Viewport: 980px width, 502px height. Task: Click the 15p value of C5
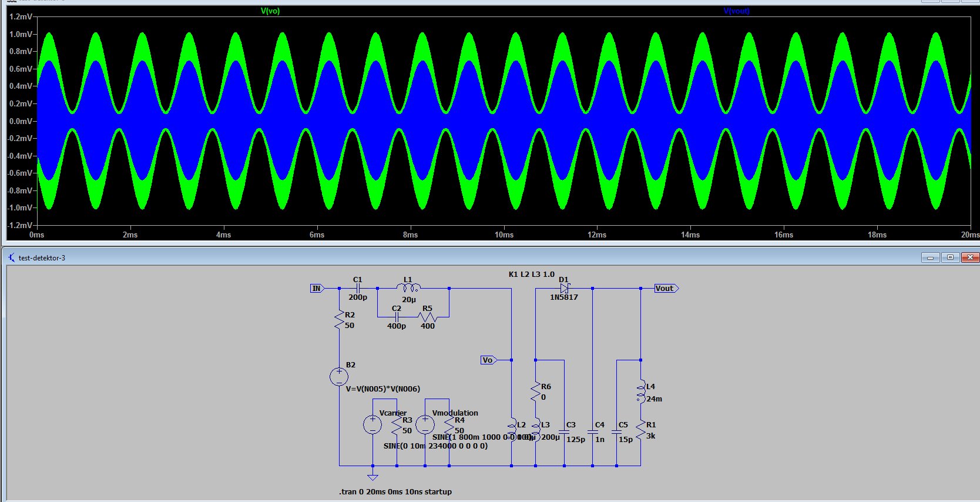pos(626,440)
